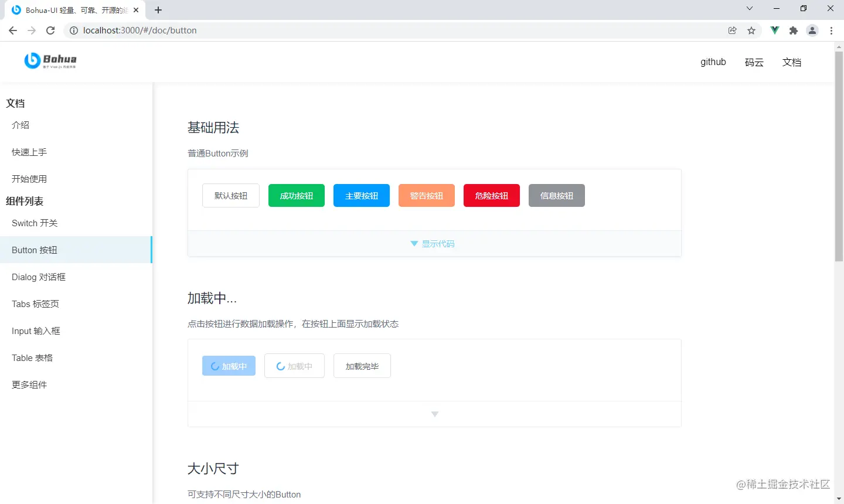Open the Vue devtools extension icon

[x=775, y=30]
